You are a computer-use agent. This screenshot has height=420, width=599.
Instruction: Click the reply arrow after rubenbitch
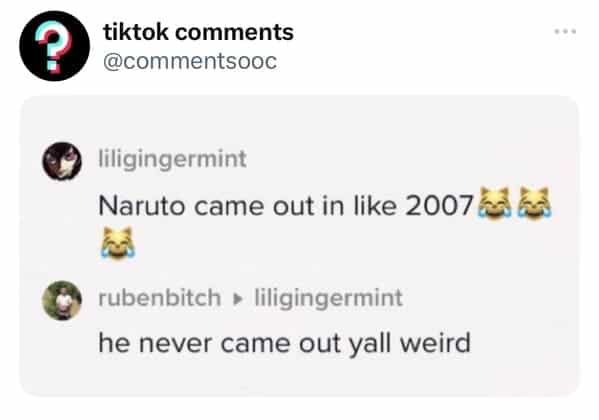[238, 299]
